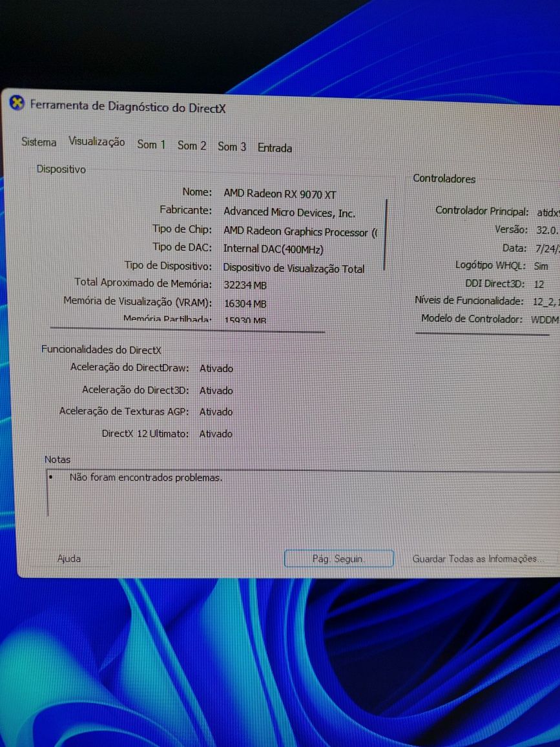The height and width of the screenshot is (747, 560).
Task: Click the Funcionalidades do DirectX heading
Action: click(101, 350)
